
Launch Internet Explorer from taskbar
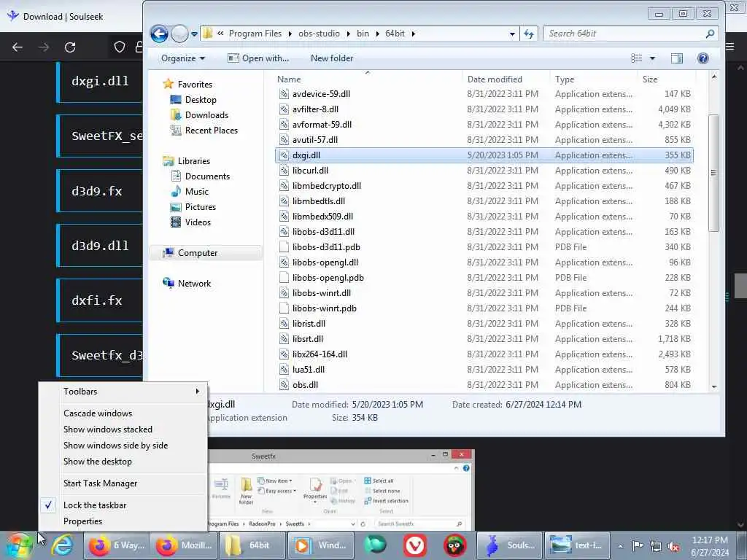(63, 545)
